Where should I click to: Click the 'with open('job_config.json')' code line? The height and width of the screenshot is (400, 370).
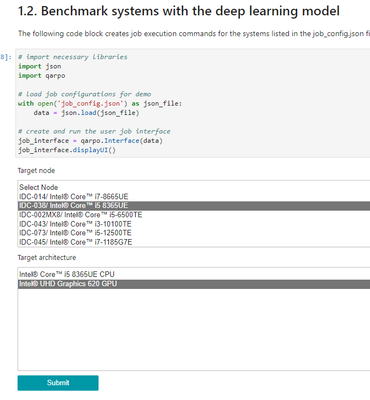coord(100,104)
